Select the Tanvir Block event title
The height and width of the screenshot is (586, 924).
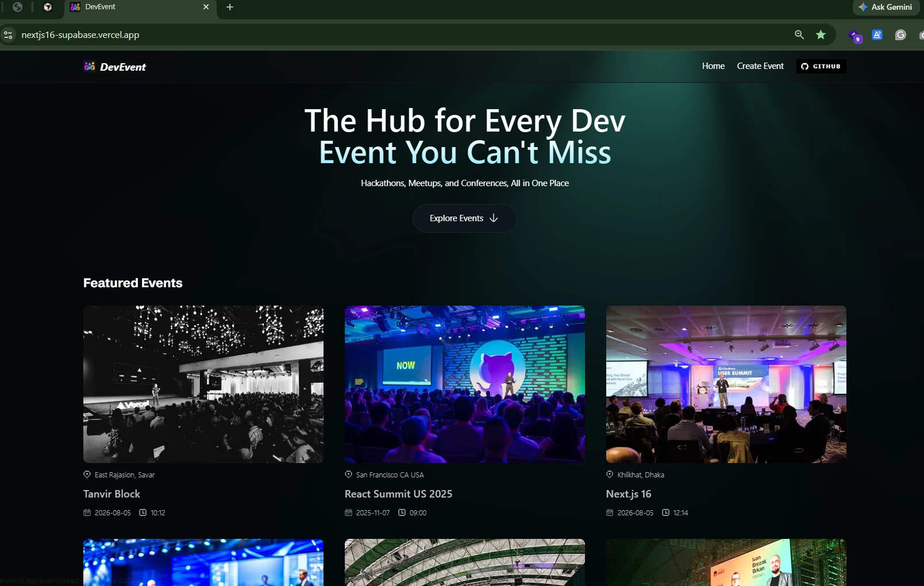111,494
